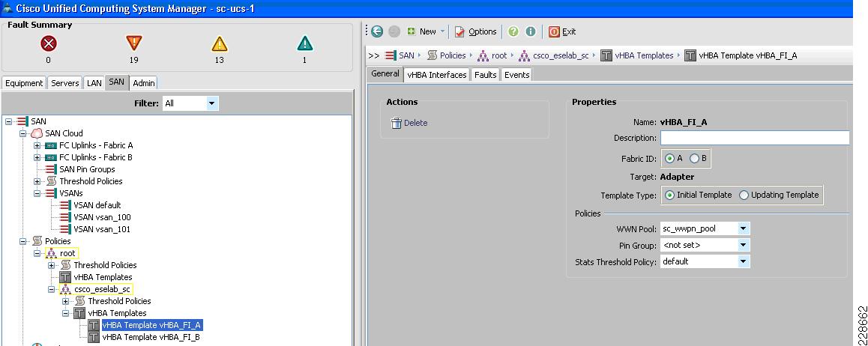Click the csco_eselab_sc org icon in the tree

pyautogui.click(x=65, y=289)
